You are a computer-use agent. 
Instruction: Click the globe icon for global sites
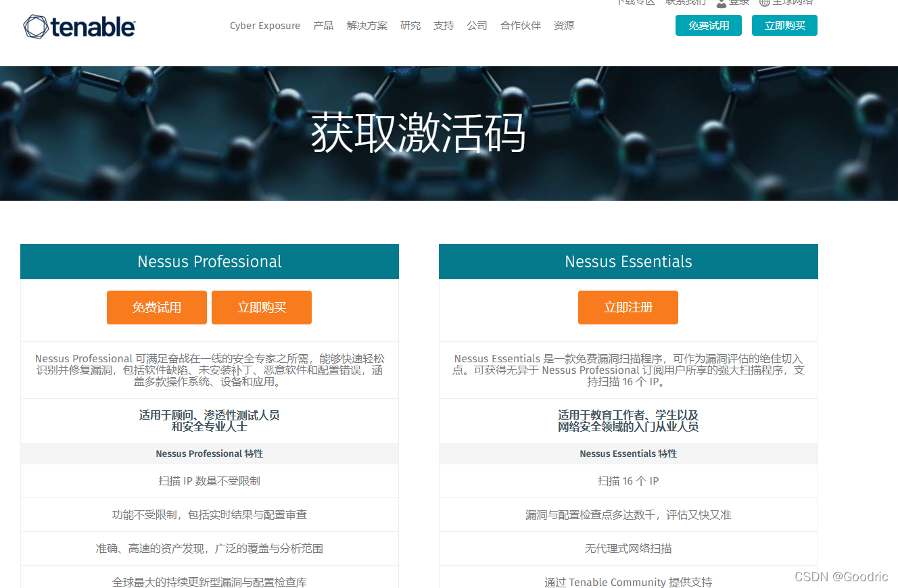click(x=764, y=3)
